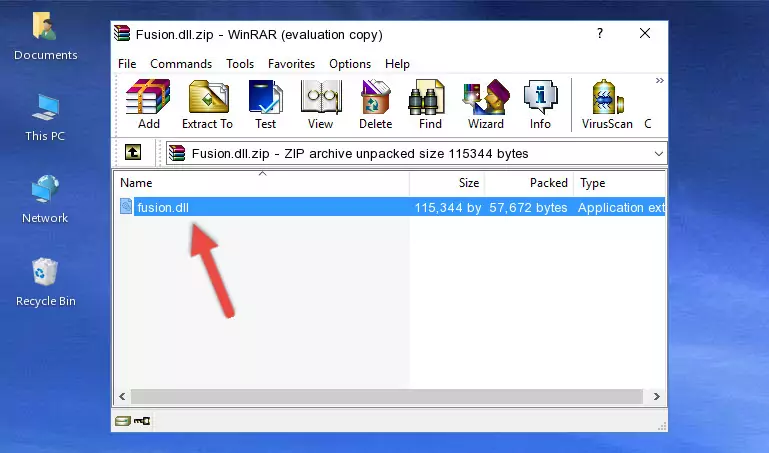The height and width of the screenshot is (453, 769).
Task: Open the address bar path dropdown
Action: [x=659, y=153]
